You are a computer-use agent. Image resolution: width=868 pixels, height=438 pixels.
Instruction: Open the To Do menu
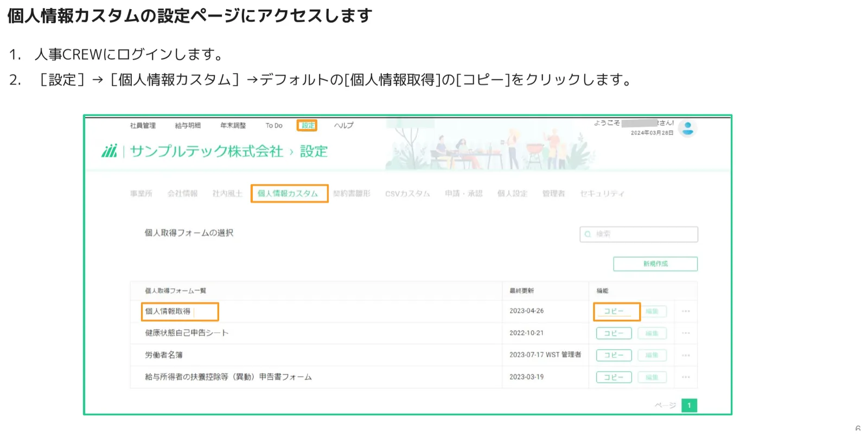click(x=274, y=125)
